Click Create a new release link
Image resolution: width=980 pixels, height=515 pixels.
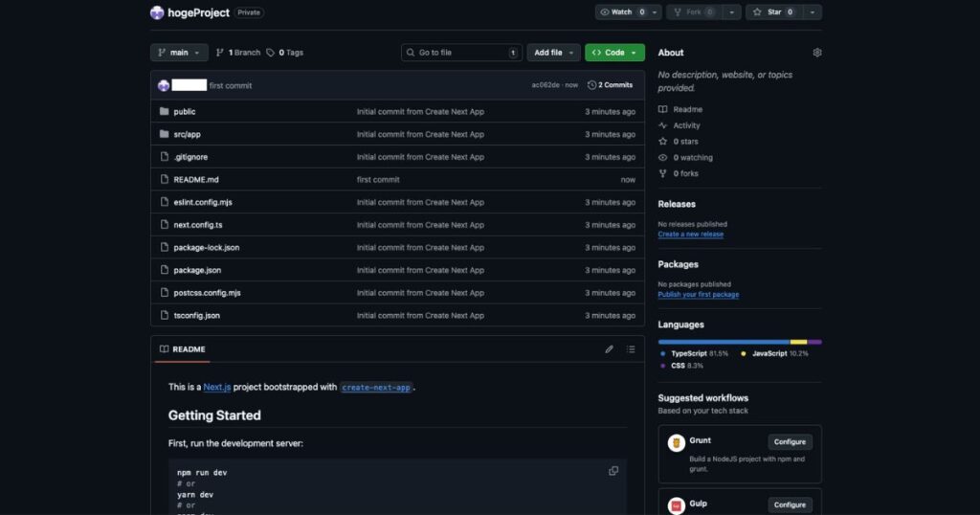coord(691,235)
